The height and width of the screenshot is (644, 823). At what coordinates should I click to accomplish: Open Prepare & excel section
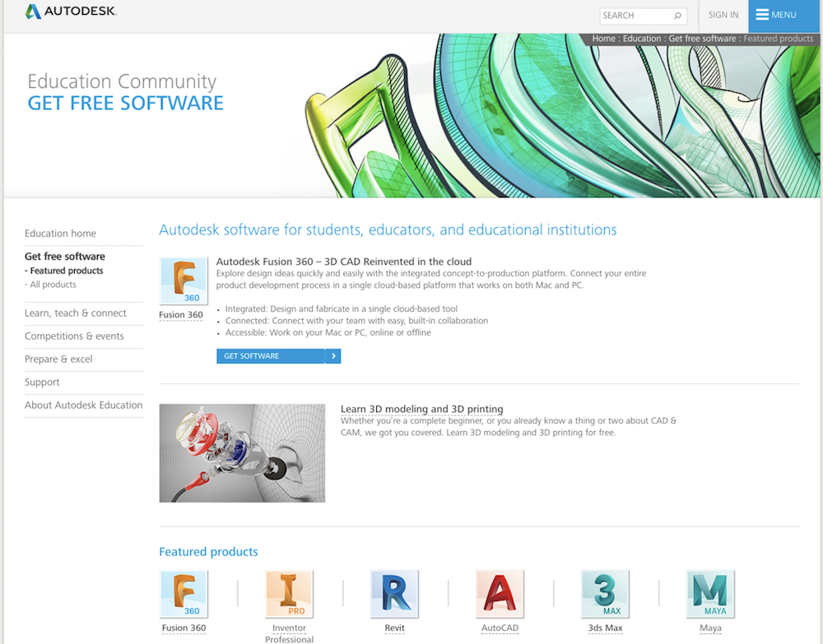pos(58,359)
